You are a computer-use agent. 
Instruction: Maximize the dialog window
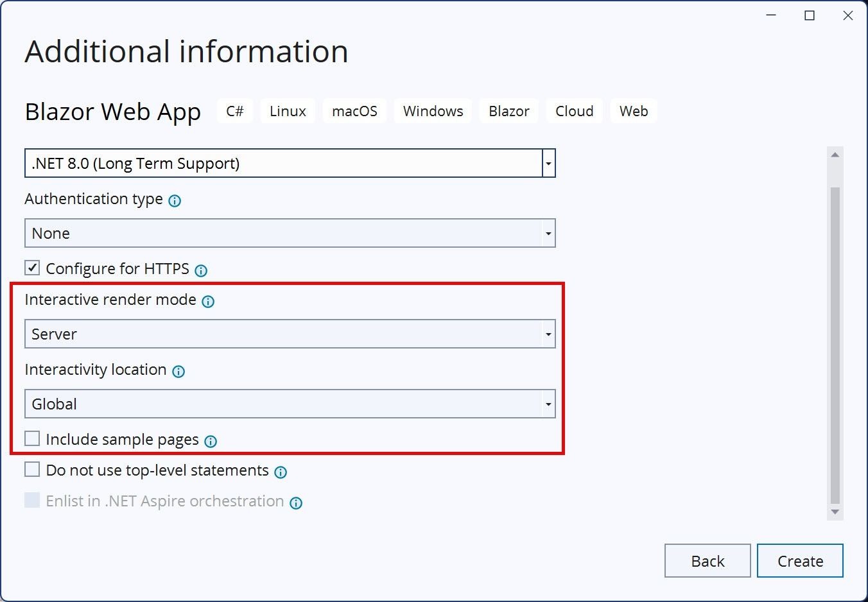point(810,15)
